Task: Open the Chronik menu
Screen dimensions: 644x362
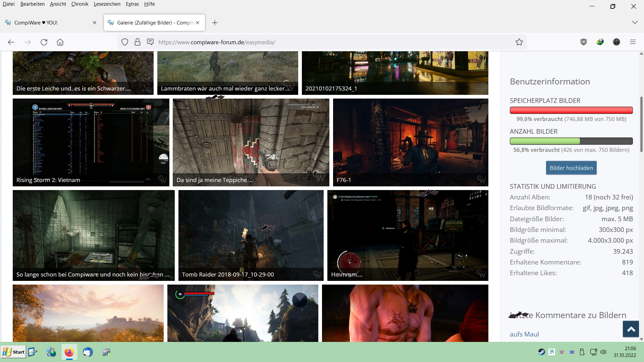Action: point(80,4)
